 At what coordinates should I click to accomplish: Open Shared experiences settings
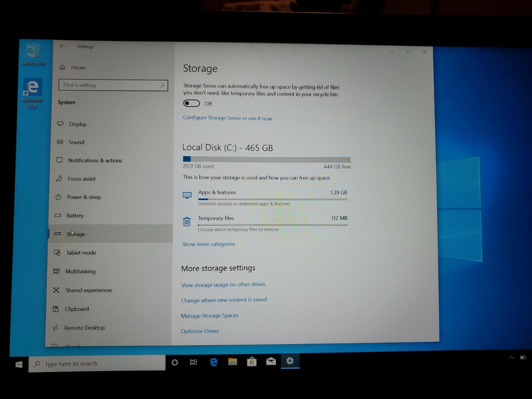(x=88, y=290)
